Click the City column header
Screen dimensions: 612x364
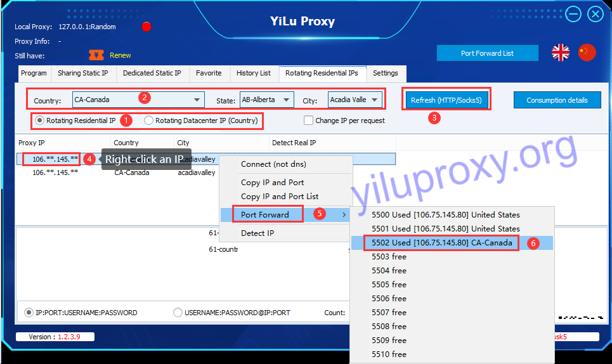222,143
